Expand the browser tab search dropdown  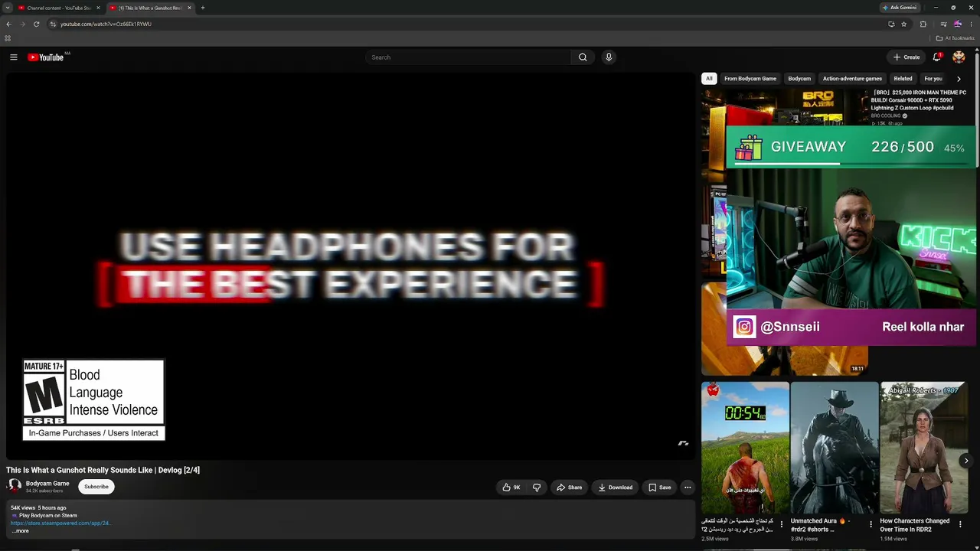pos(8,8)
